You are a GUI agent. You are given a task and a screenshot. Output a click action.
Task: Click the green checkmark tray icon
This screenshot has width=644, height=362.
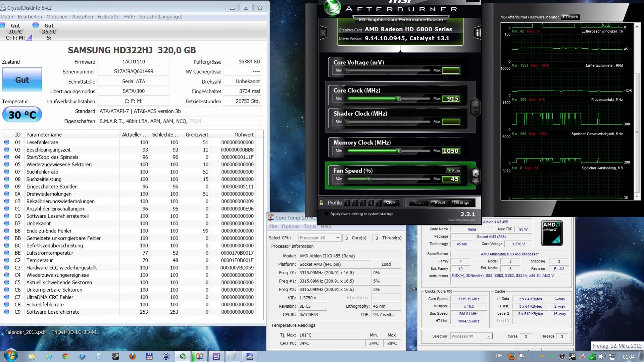click(592, 357)
